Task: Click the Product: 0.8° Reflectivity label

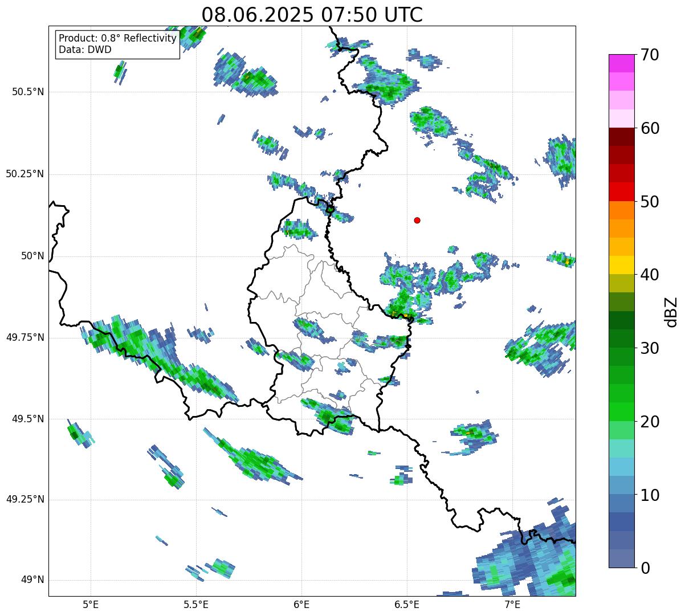Action: tap(118, 38)
